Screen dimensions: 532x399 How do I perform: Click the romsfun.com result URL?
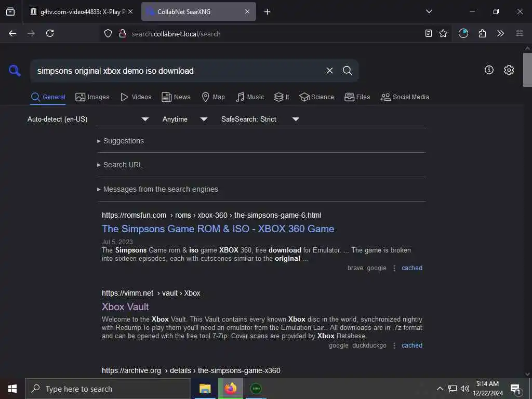[x=211, y=215]
